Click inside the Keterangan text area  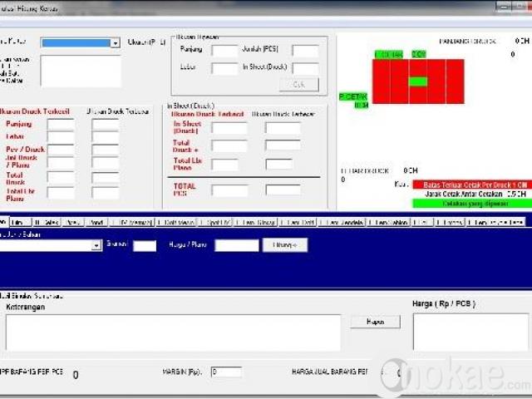click(x=173, y=332)
